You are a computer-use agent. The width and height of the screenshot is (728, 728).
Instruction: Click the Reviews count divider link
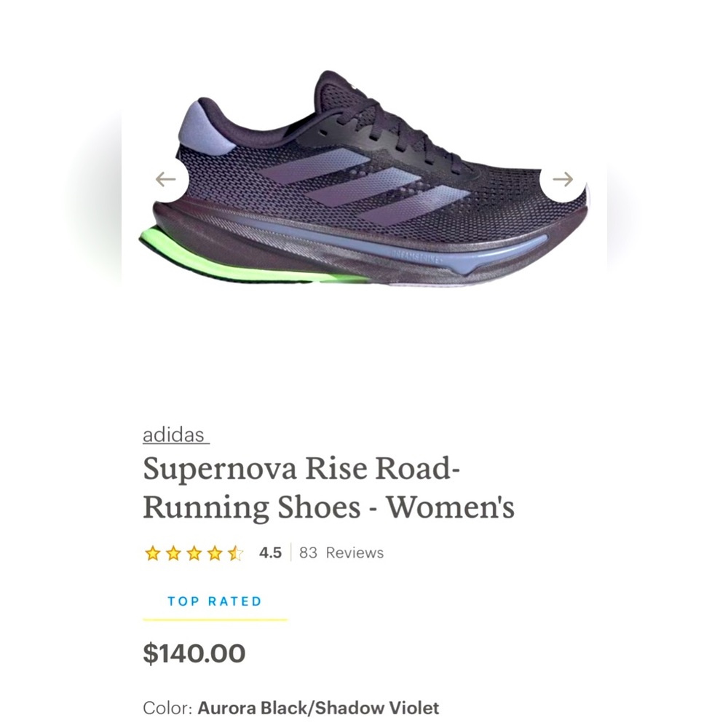[x=342, y=553]
